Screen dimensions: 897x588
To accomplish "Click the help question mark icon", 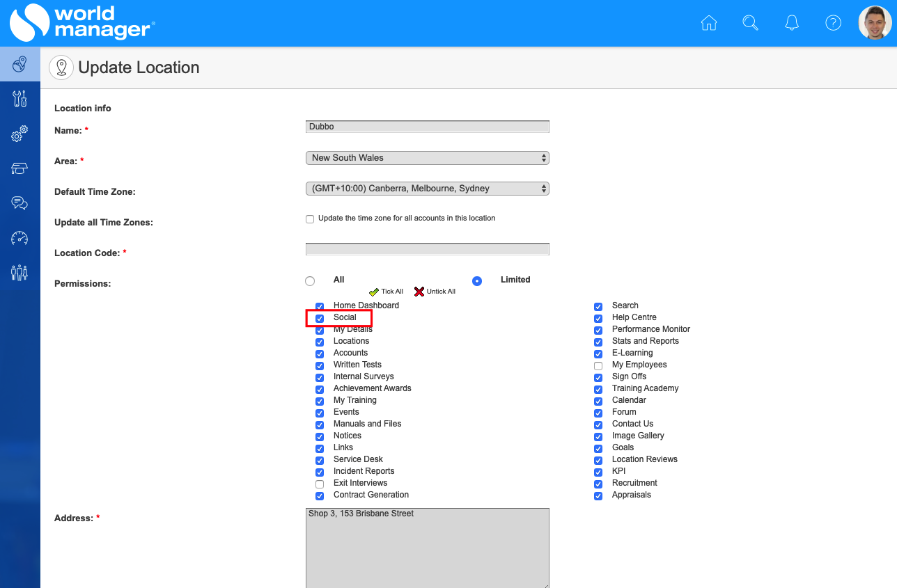I will (x=833, y=23).
